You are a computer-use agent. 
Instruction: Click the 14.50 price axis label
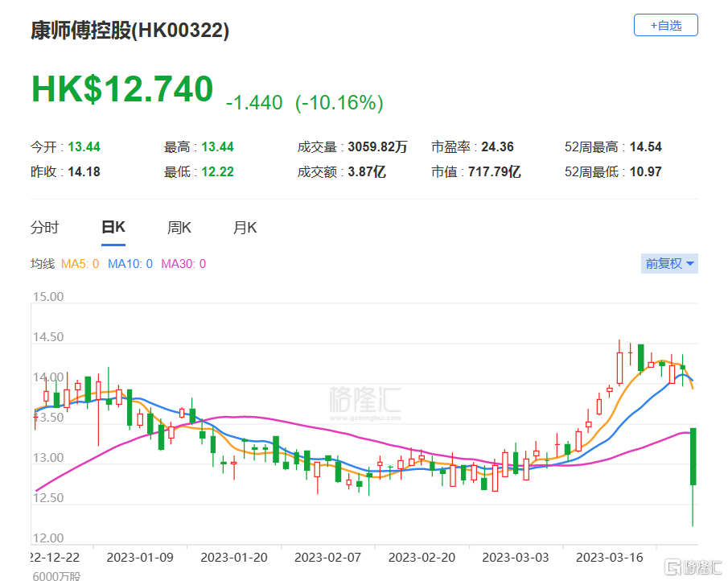point(48,337)
